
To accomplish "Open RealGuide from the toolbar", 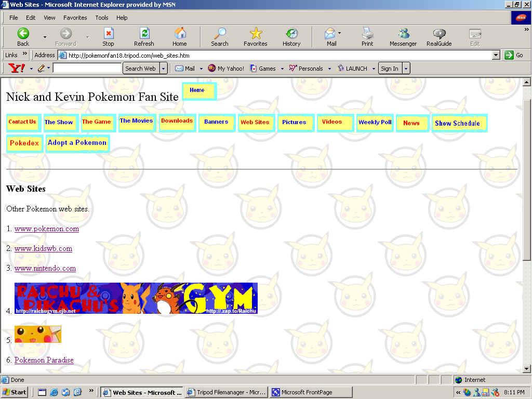I will [x=439, y=34].
